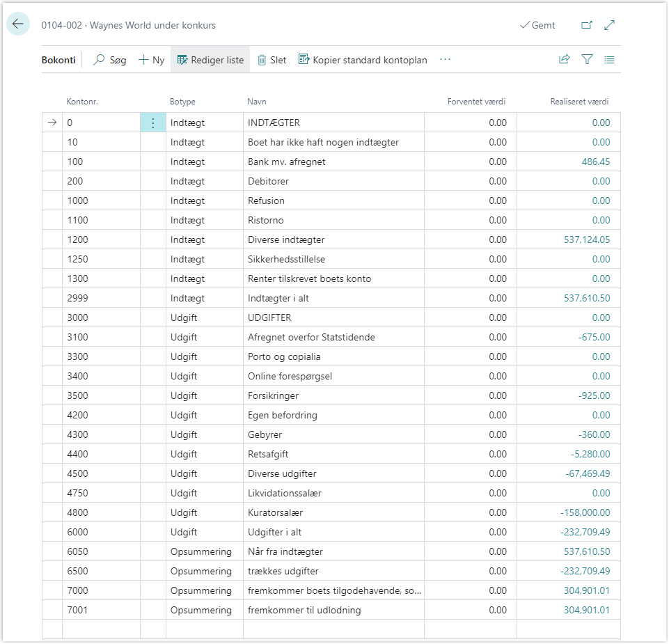Create new entry with Ny
669x644 pixels.
click(x=151, y=60)
